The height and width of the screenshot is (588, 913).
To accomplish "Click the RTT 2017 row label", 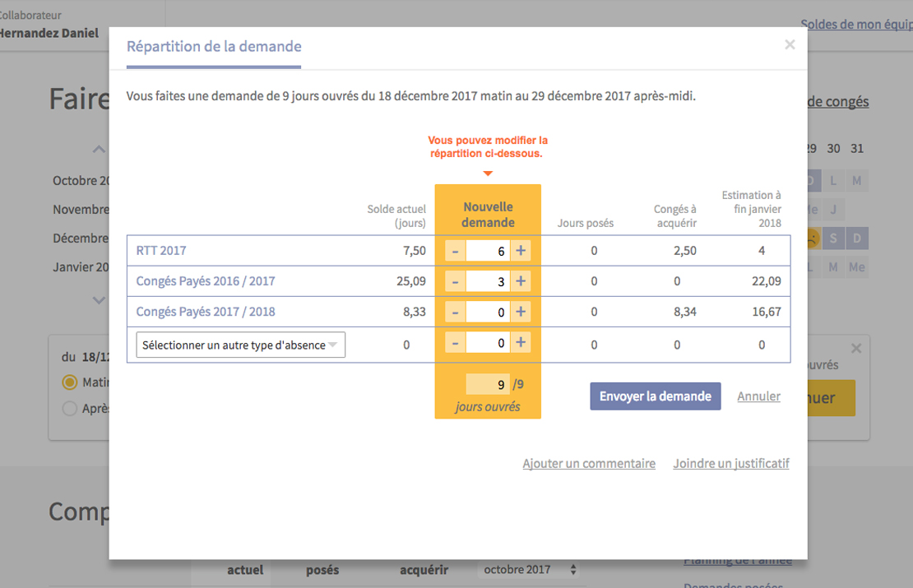I will tap(161, 250).
